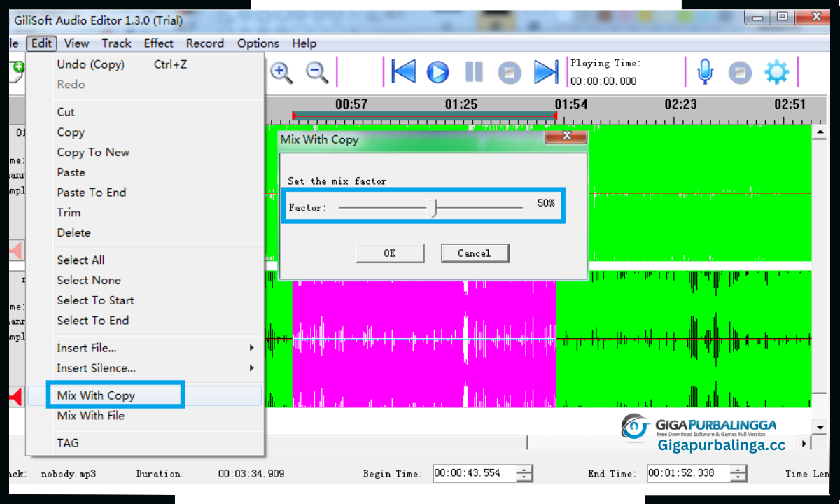Stop recording with the square button next to the microphone
This screenshot has height=504, width=840.
(x=740, y=72)
